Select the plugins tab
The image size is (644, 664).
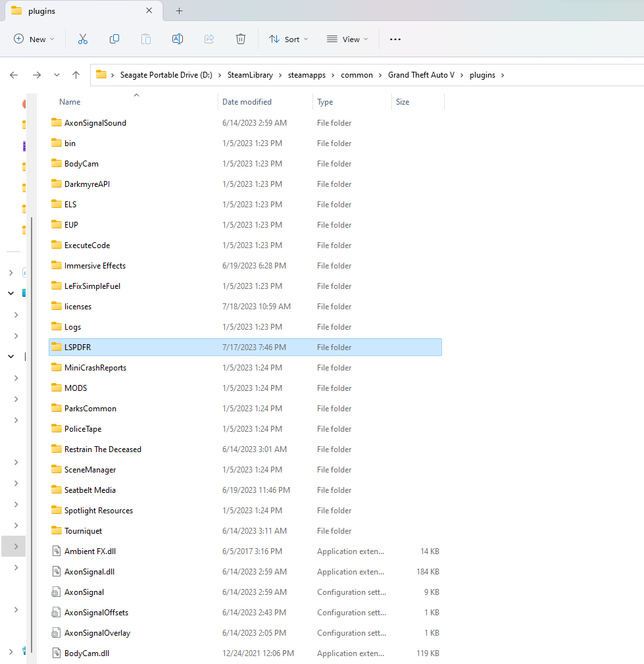pos(72,11)
